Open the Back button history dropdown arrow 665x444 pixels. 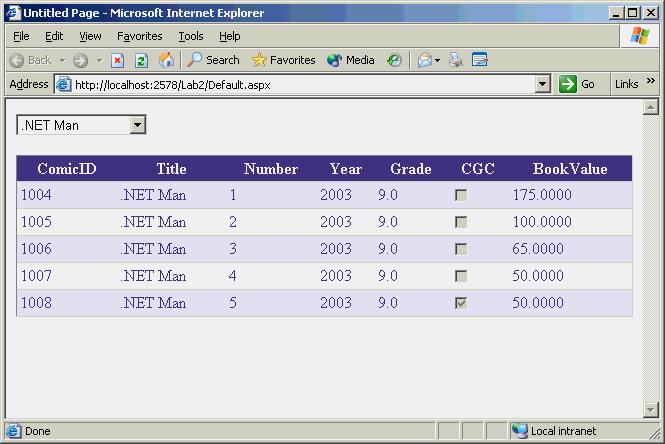click(62, 61)
